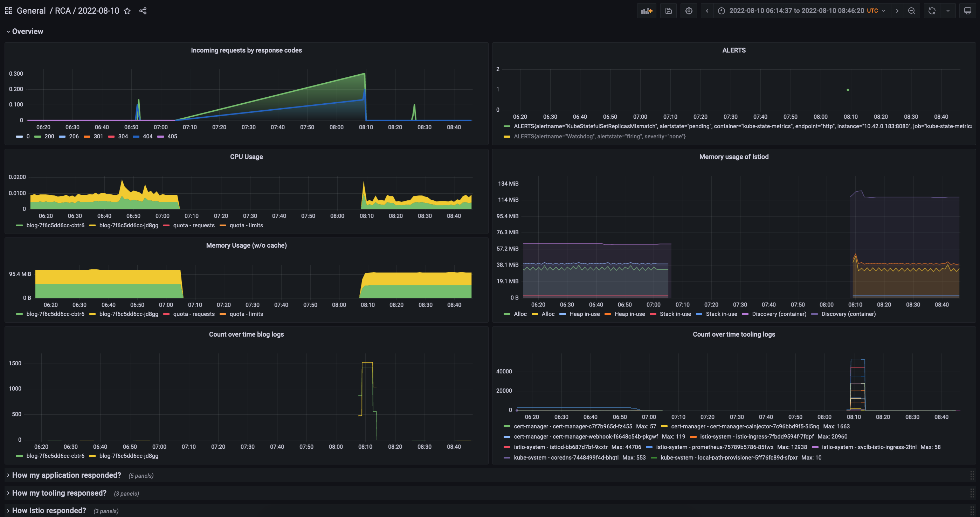
Task: Select cert-manager-c7f7b965d-fz455 legend entry
Action: [573, 427]
